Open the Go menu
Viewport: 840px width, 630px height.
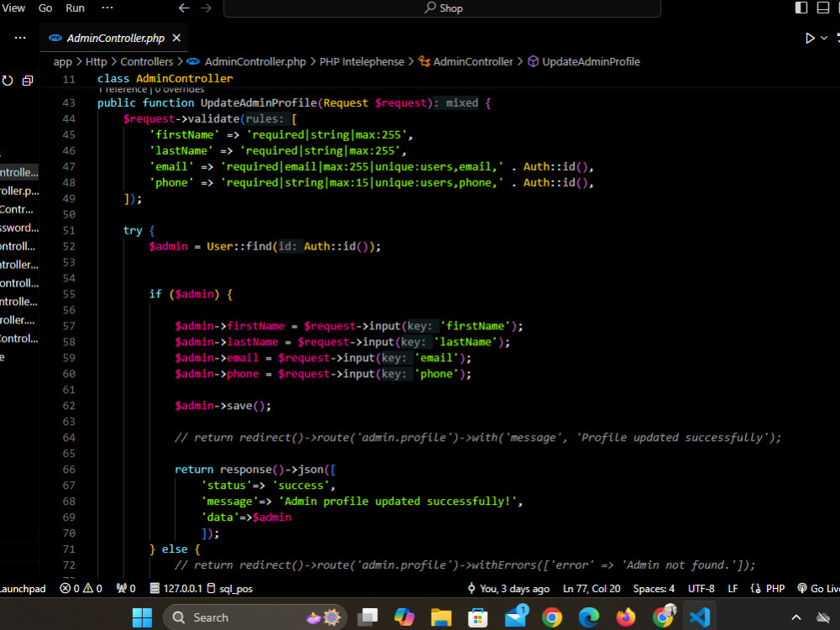45,8
